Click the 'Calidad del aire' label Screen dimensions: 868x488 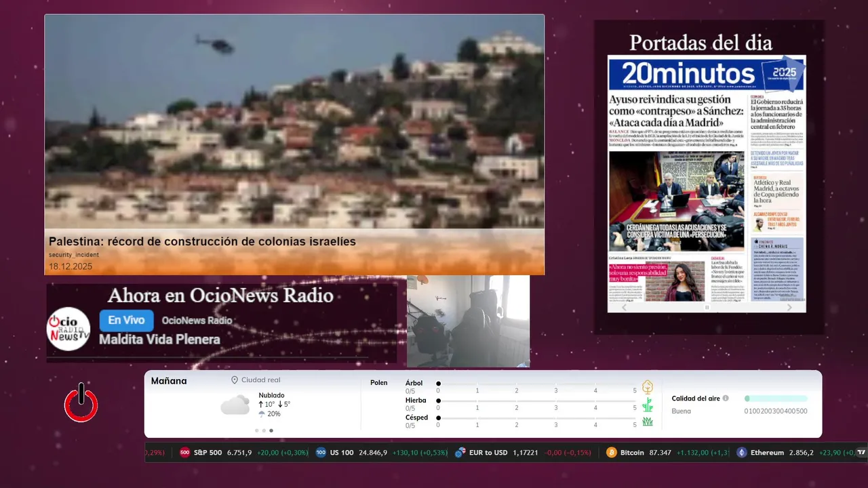pos(696,399)
